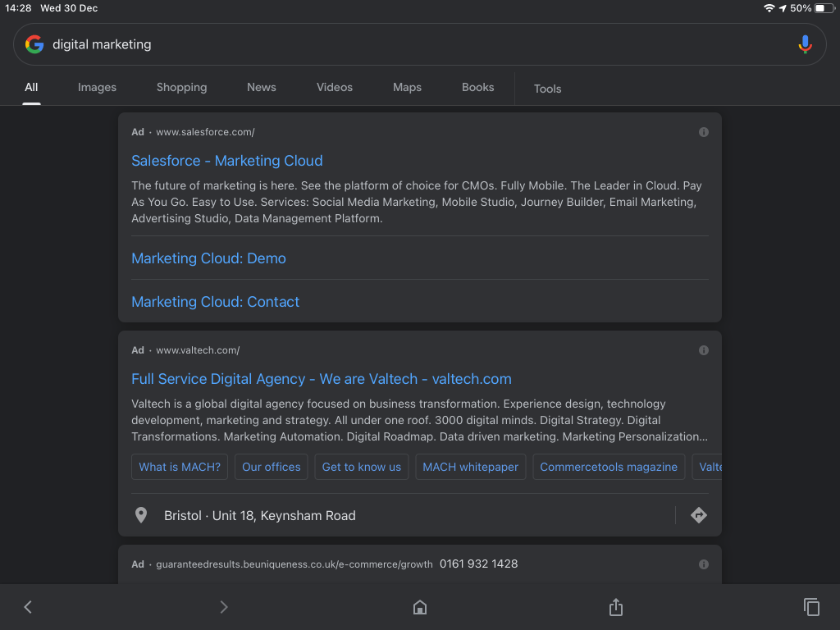Tap the directions icon for Bristol address
The image size is (840, 630).
(698, 515)
